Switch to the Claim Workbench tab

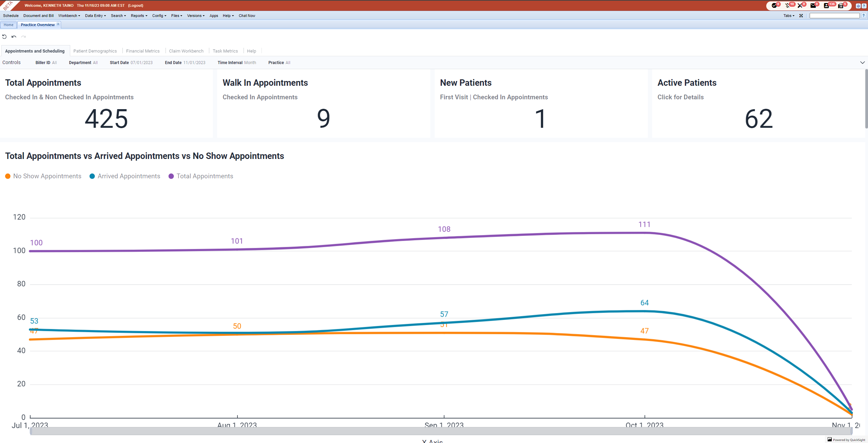[x=186, y=51]
